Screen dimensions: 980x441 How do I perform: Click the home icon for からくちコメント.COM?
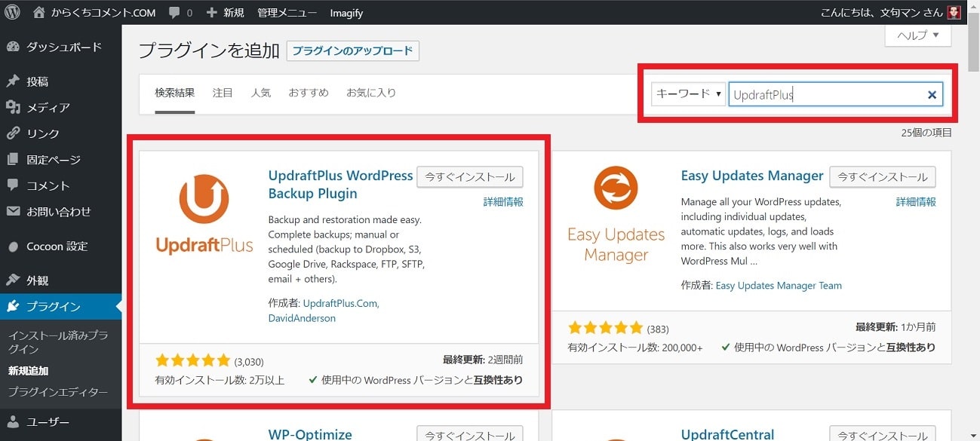[39, 13]
